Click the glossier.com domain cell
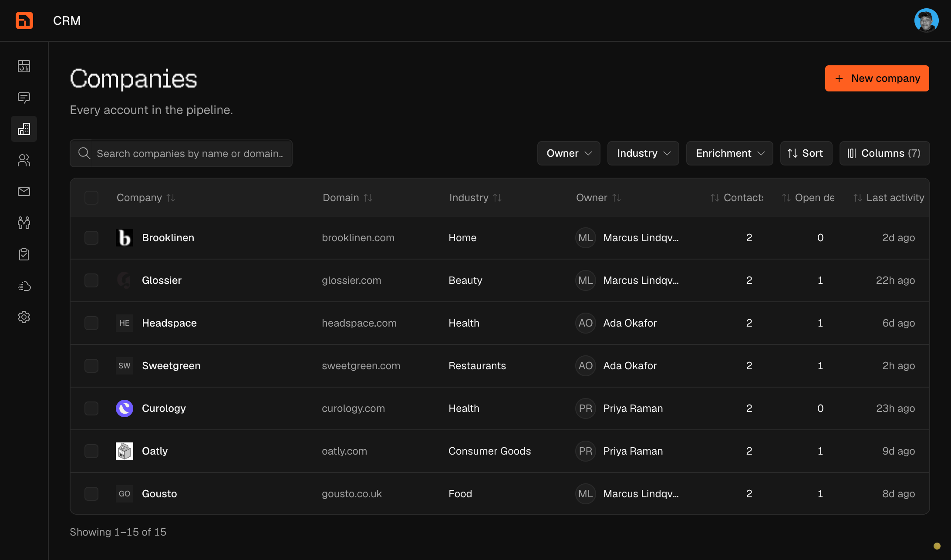 tap(351, 280)
